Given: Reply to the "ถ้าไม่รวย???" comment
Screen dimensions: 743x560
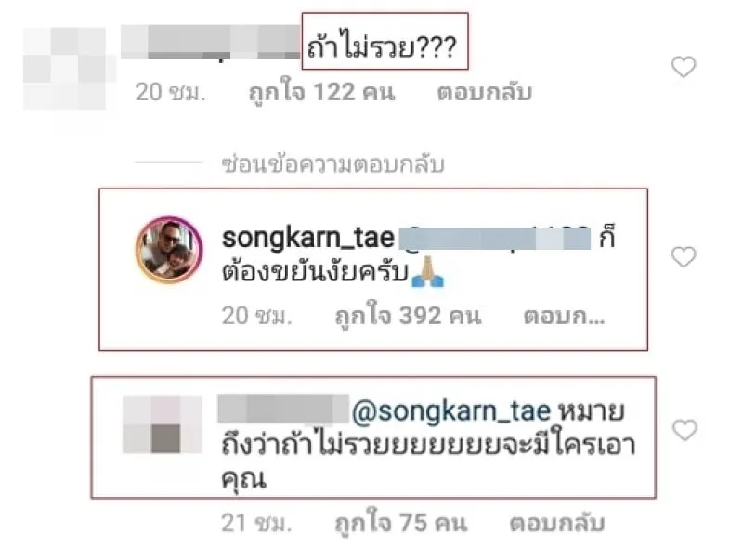Looking at the screenshot, I should click(484, 92).
